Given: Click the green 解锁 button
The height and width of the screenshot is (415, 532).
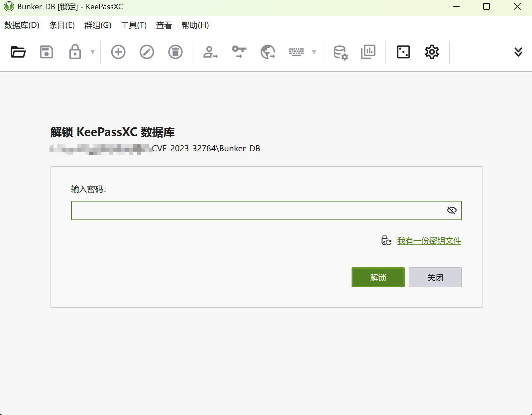Looking at the screenshot, I should coord(378,277).
